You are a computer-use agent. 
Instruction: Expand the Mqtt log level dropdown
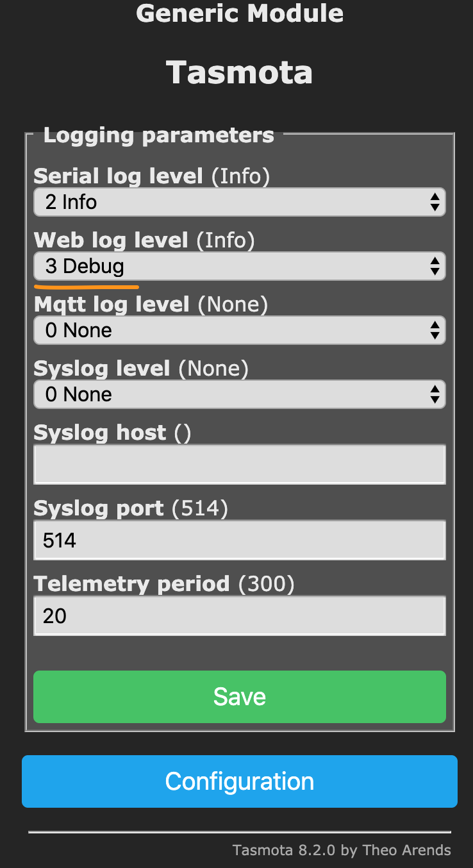coord(239,330)
